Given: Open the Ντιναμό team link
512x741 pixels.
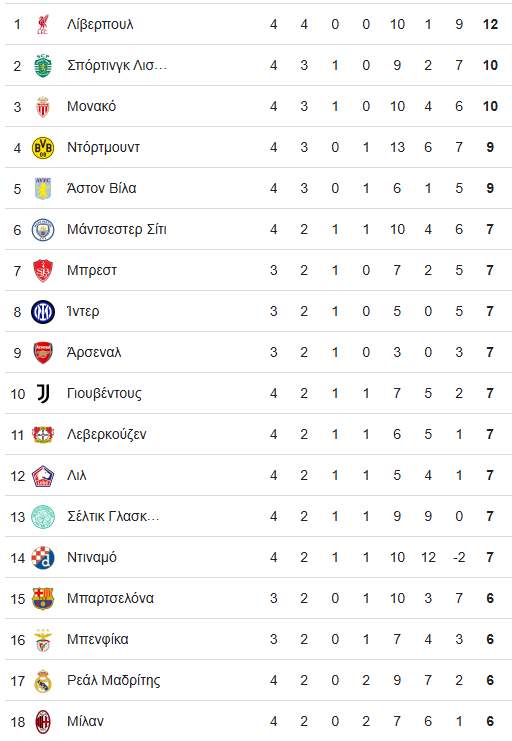Looking at the screenshot, I should [x=92, y=557].
